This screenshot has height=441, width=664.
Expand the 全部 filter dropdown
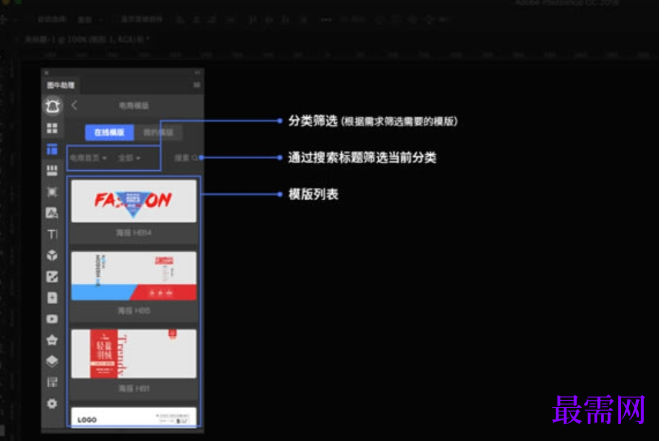click(x=129, y=158)
